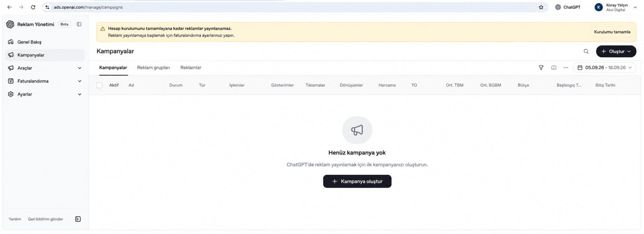
Task: Click Ort. BGBM column header
Action: 491,85
